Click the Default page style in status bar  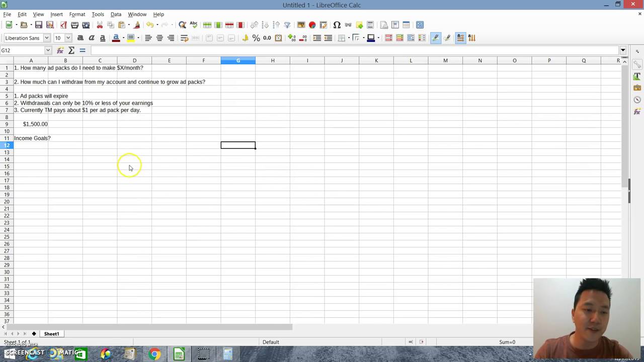coord(271,342)
